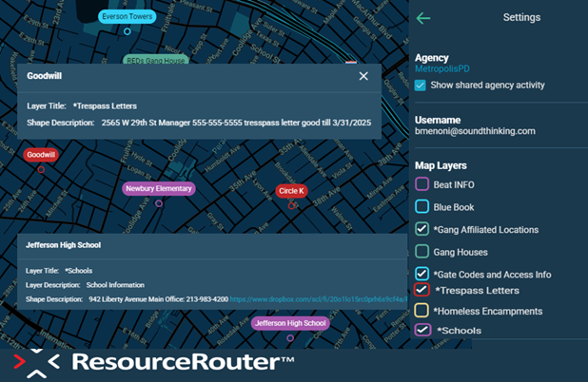588x382 pixels.
Task: Click the ResourceRouter wordmark text
Action: pos(183,362)
